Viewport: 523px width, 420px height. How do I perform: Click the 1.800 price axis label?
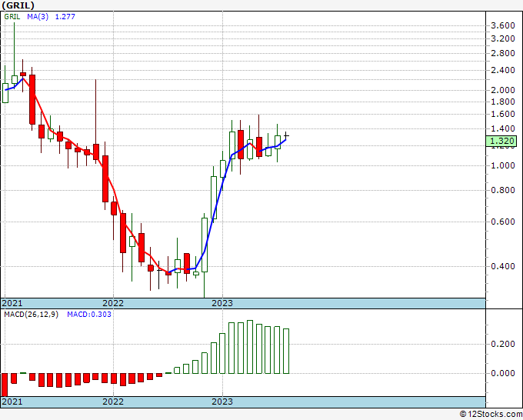pyautogui.click(x=503, y=102)
